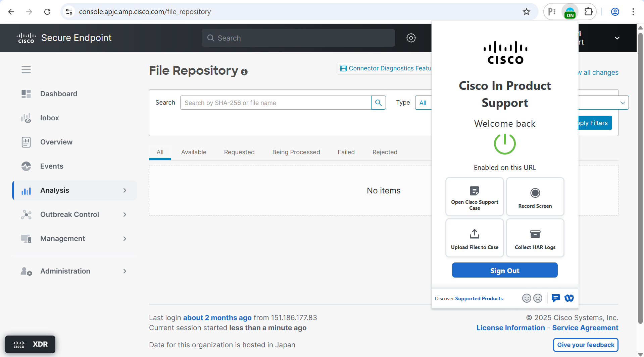Viewport: 644px width, 357px height.
Task: Open the browser profile icon
Action: click(x=615, y=12)
